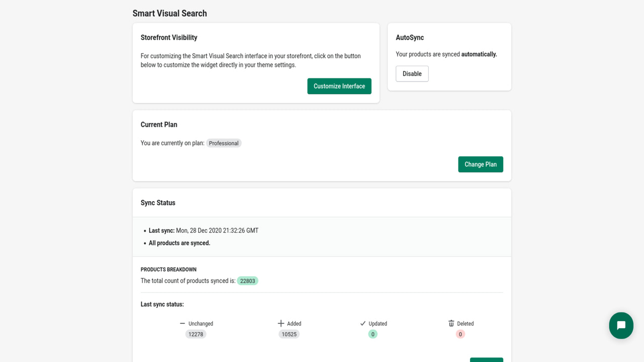Click the Deleted trash icon

pyautogui.click(x=451, y=323)
